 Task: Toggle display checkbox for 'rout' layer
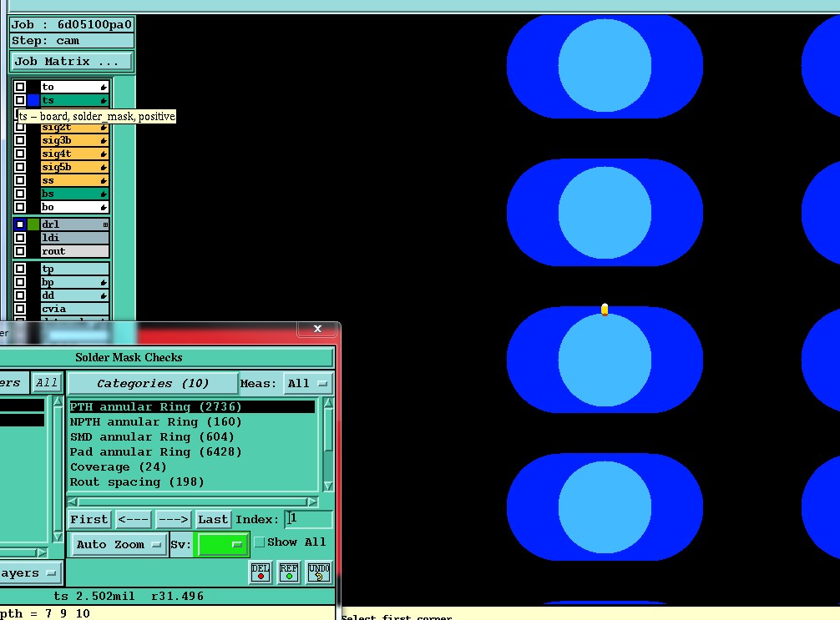pos(20,251)
